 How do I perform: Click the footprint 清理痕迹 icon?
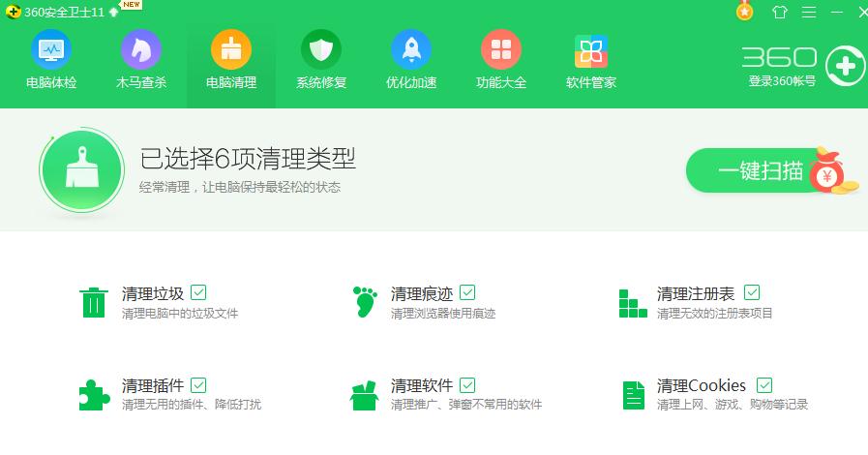365,302
